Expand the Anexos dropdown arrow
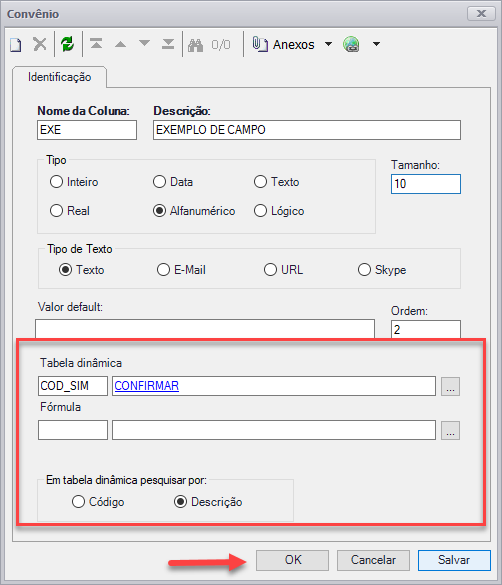Screen dimensions: 502x585 [328, 44]
